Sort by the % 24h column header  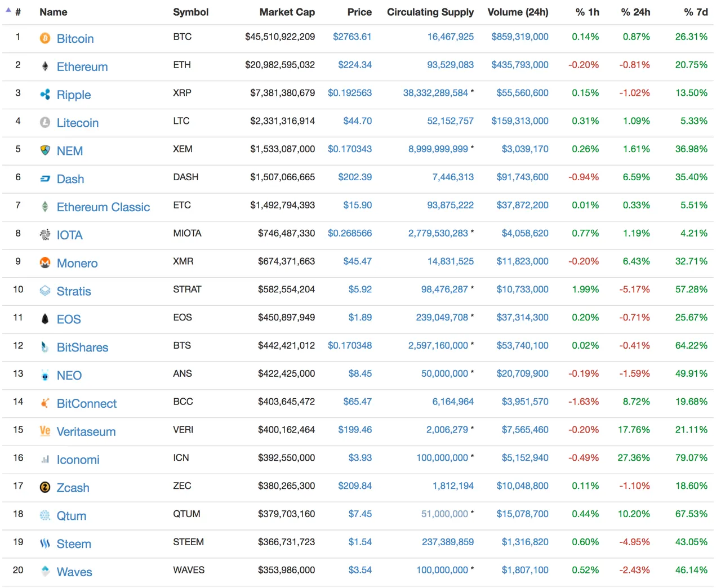(x=635, y=12)
